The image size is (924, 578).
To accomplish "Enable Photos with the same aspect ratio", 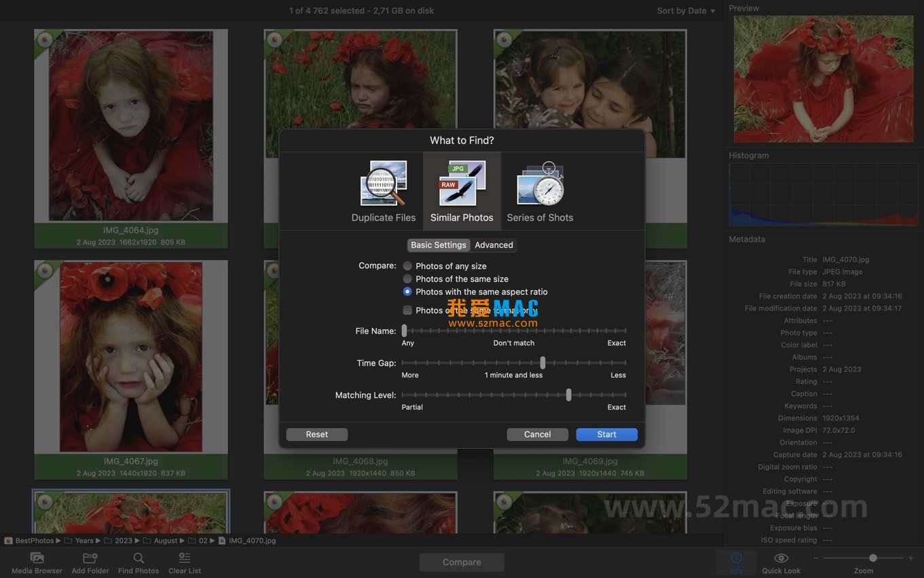I will click(407, 291).
